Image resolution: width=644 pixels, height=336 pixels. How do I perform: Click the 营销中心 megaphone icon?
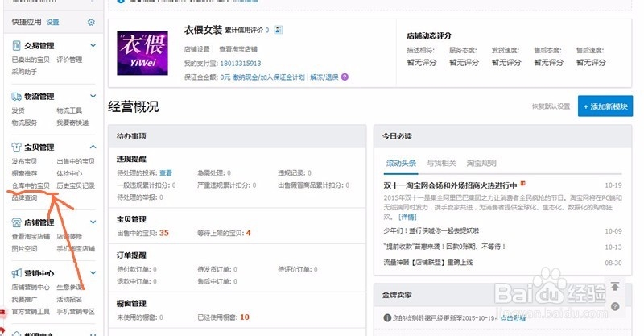click(16, 273)
